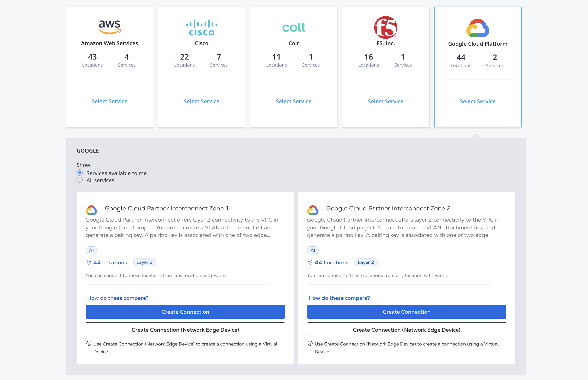Open 44 Locations link in Zone 2 card
This screenshot has height=380, width=588.
pos(331,262)
